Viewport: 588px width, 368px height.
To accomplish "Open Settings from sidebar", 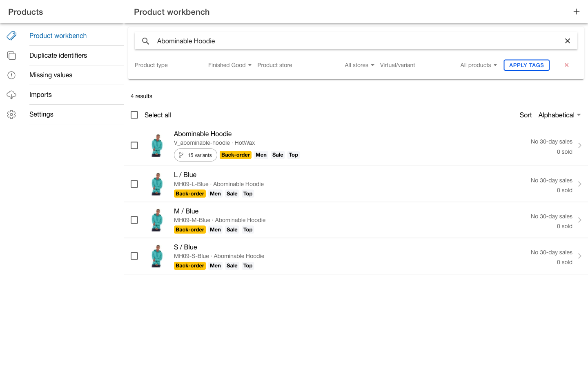I will point(41,114).
